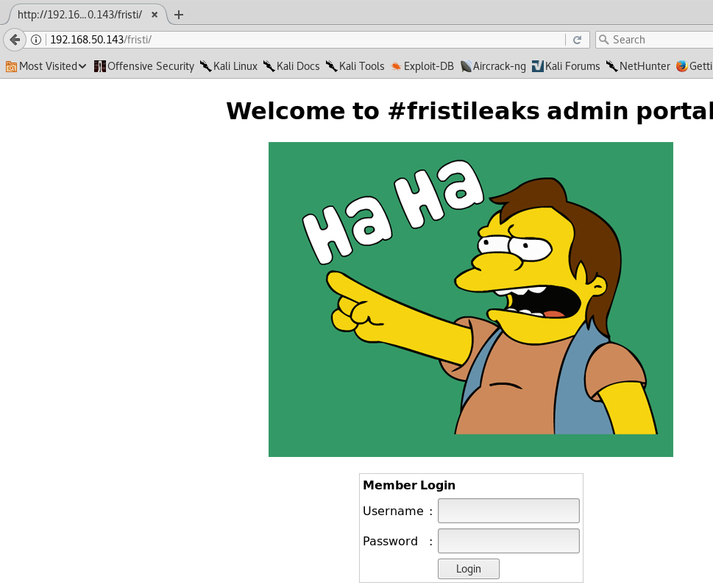Open the Kali Linux bookmark

tap(229, 66)
